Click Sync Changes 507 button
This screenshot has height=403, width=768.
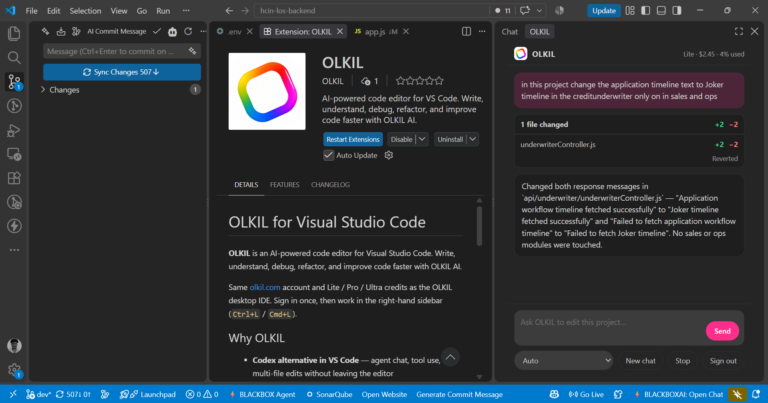pyautogui.click(x=122, y=72)
